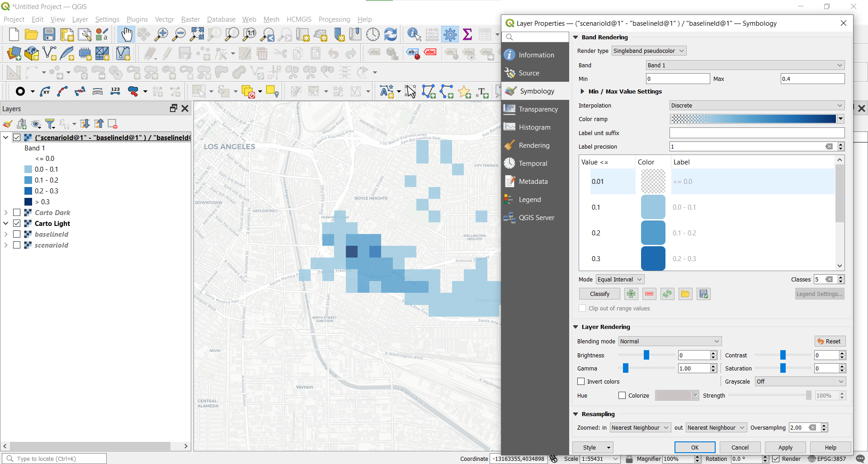
Task: Switch to the Transparency tab
Action: coord(538,109)
